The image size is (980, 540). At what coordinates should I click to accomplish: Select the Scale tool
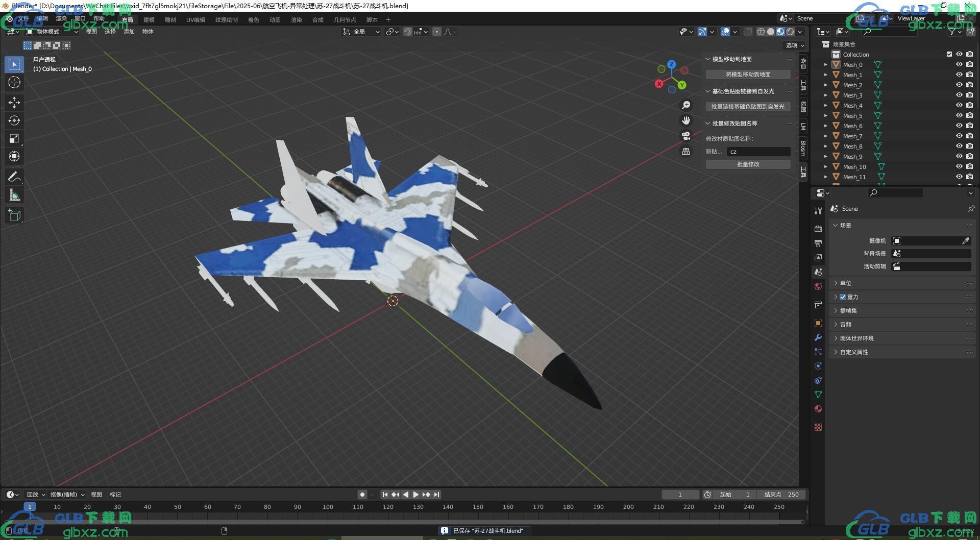pos(14,138)
